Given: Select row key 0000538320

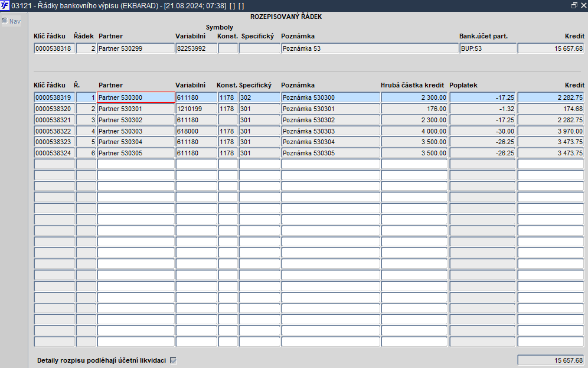Looking at the screenshot, I should [54, 109].
